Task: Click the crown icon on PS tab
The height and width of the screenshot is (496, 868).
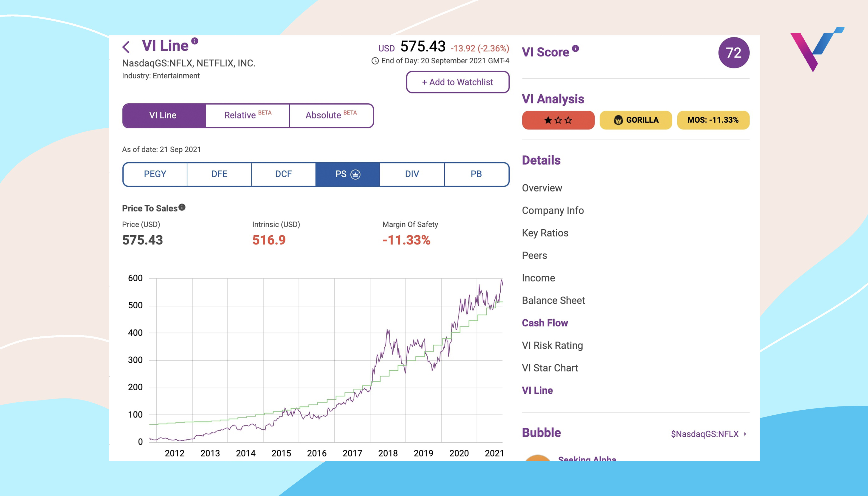Action: click(355, 175)
